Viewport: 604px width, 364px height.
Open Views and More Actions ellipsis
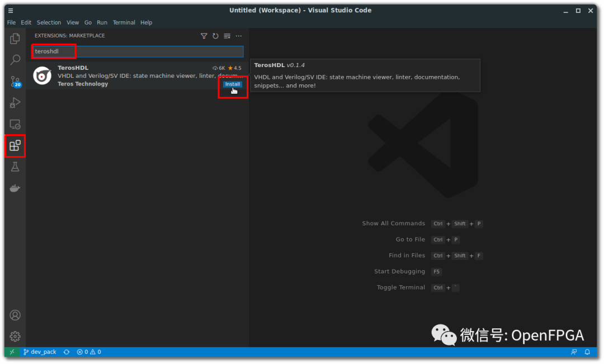[239, 36]
